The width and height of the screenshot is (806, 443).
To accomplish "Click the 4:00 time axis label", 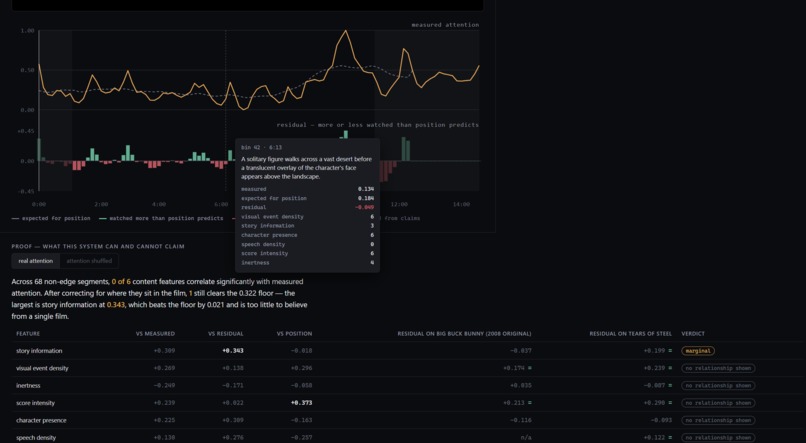I will tap(159, 205).
